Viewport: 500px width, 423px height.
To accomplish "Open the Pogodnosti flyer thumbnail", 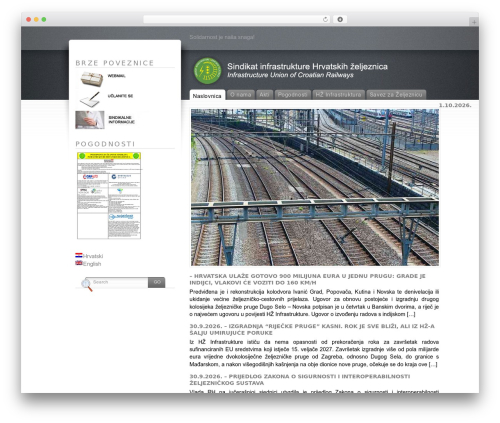I will click(x=109, y=196).
